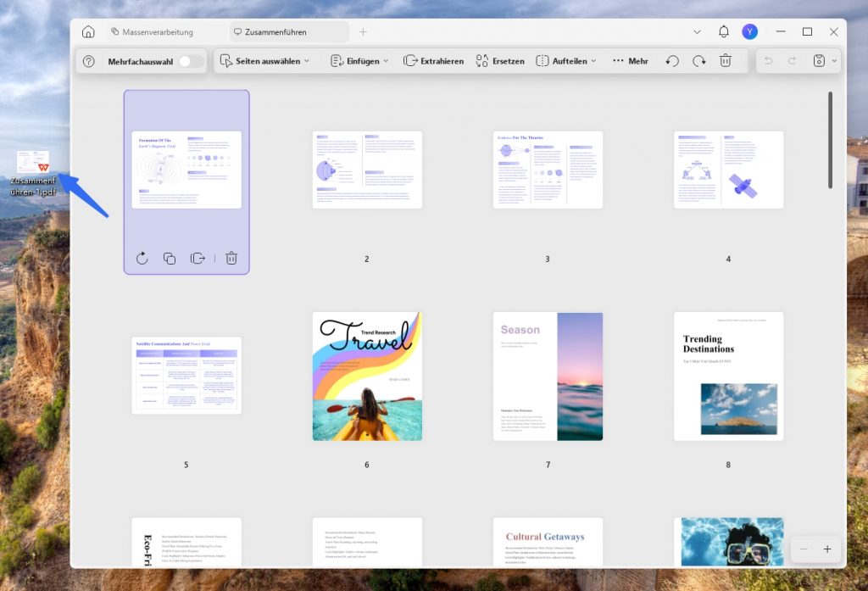Open the help question mark icon
The width and height of the screenshot is (868, 591).
[88, 62]
